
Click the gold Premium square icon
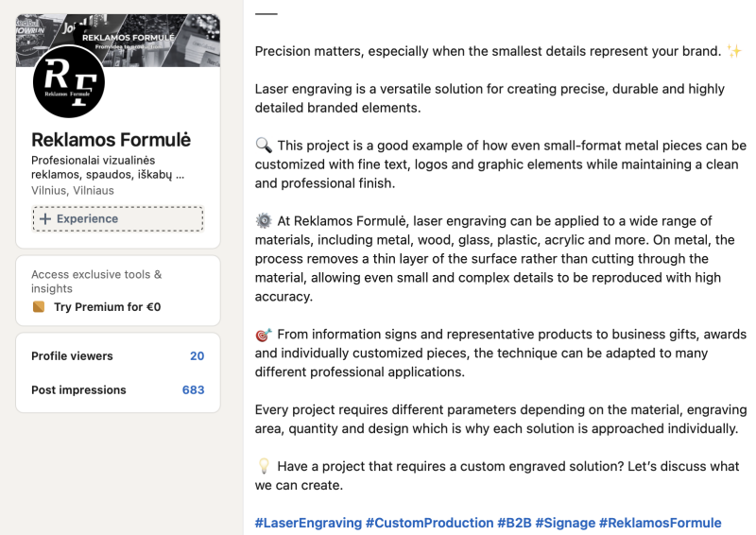pyautogui.click(x=39, y=307)
